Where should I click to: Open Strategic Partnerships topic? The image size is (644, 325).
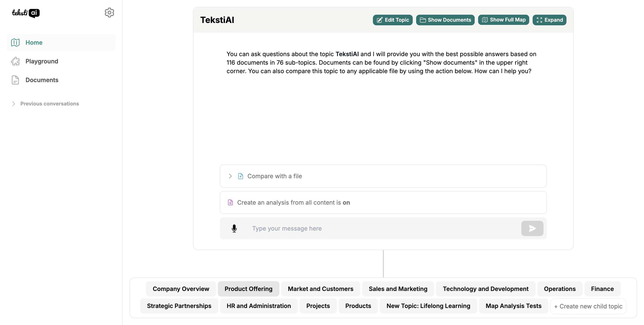pyautogui.click(x=179, y=306)
